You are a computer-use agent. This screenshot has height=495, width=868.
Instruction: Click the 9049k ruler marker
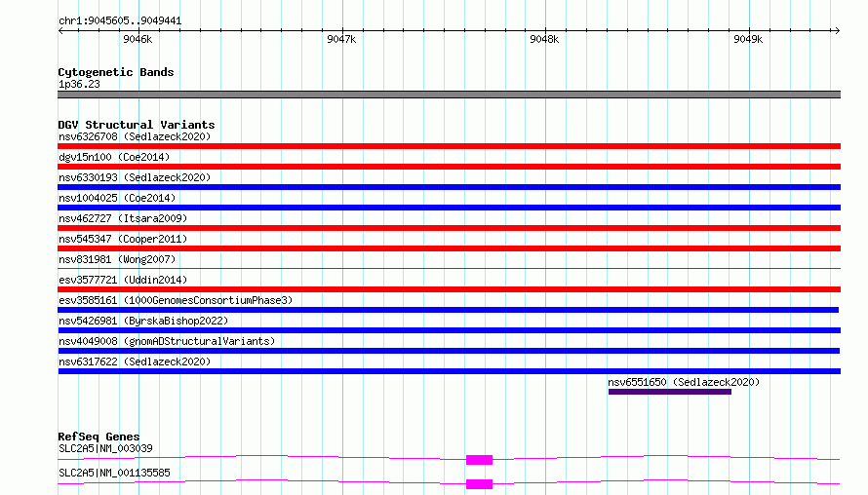click(x=748, y=39)
